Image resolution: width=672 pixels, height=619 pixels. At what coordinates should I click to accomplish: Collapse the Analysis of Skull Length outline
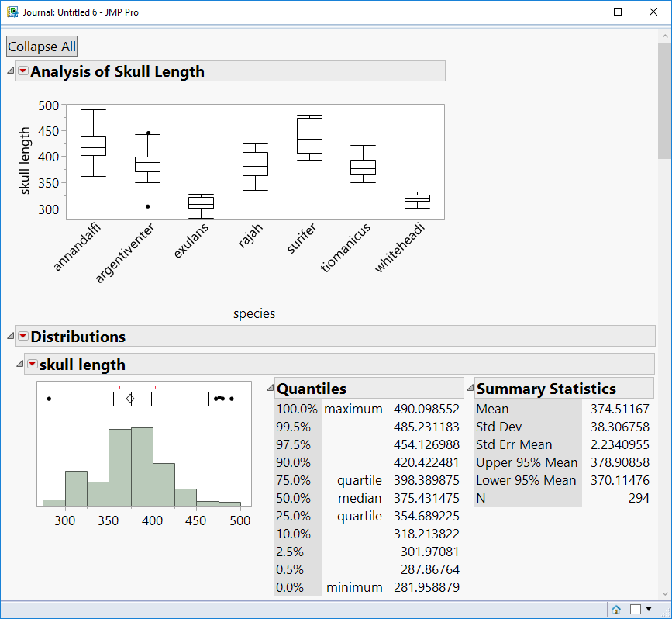[x=11, y=71]
